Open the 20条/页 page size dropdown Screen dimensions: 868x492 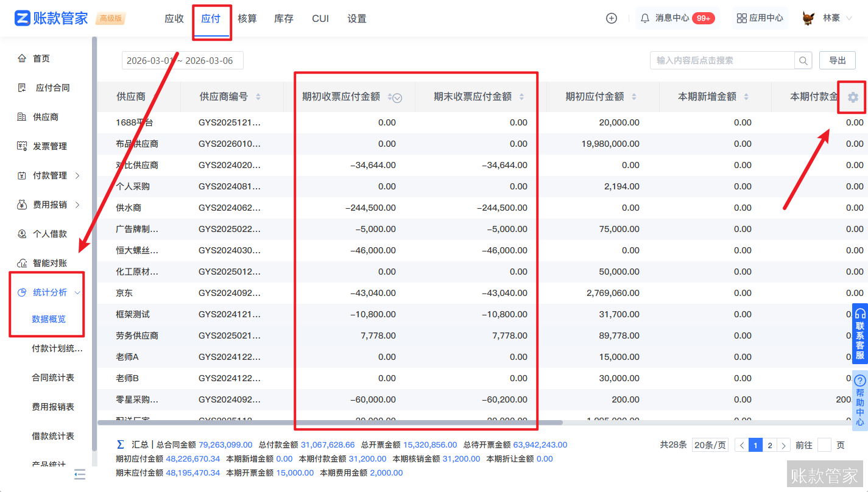709,445
